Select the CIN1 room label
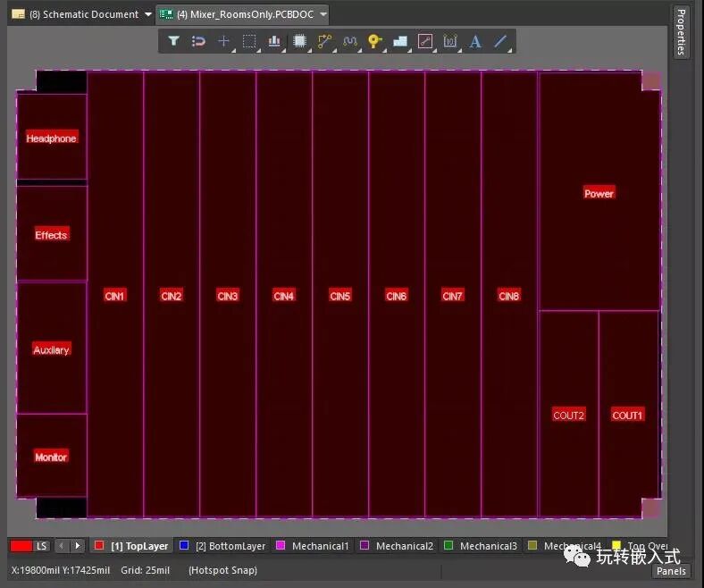 [114, 296]
